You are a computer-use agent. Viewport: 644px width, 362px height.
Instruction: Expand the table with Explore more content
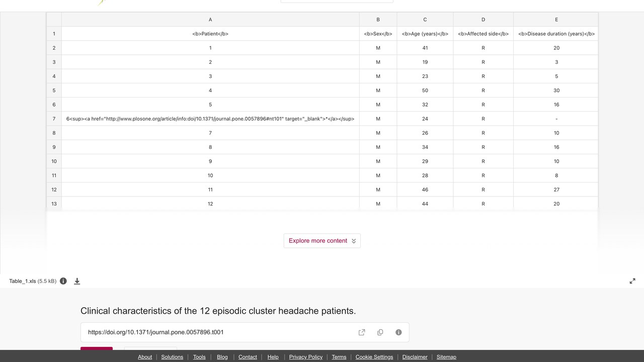(x=322, y=241)
